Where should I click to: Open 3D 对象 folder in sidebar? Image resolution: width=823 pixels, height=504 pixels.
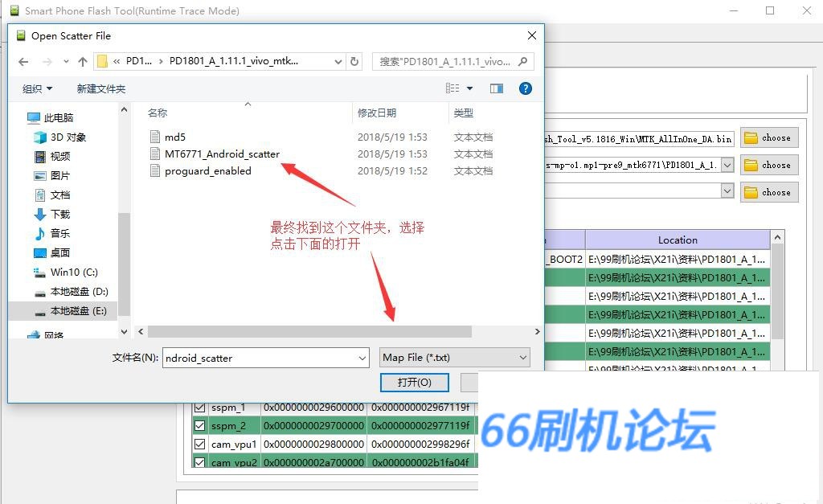(59, 137)
